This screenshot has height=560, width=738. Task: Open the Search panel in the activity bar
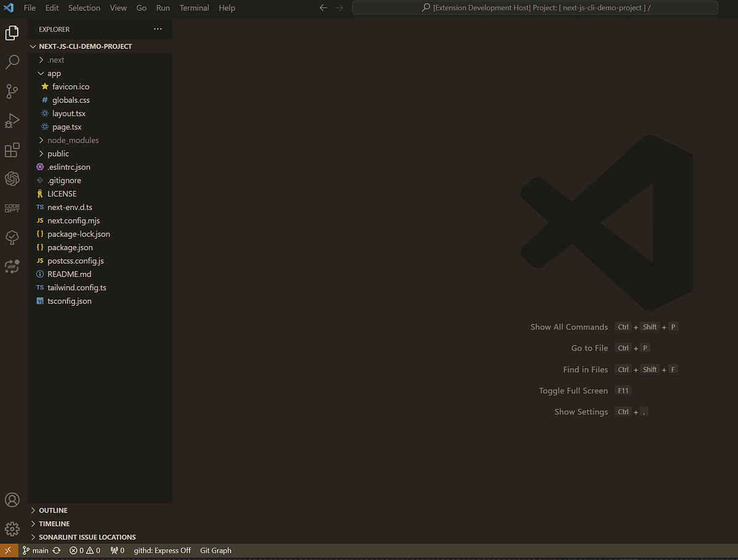tap(12, 61)
